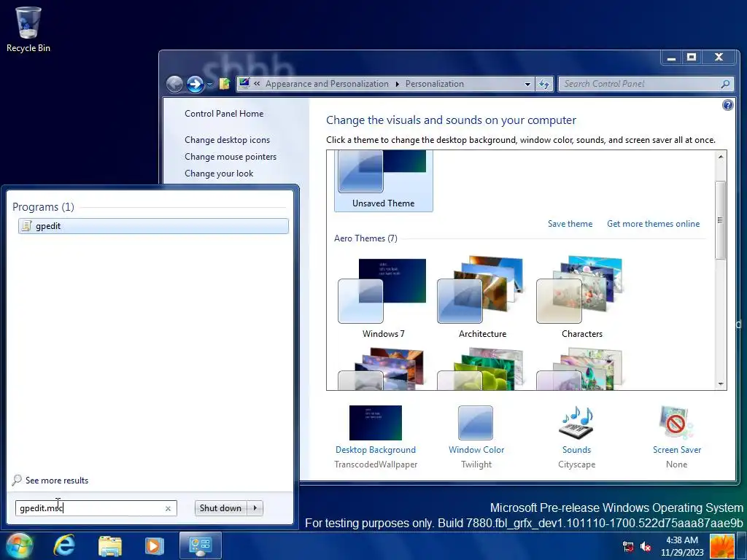
Task: Click the Start orb on the taskbar
Action: pos(19,545)
